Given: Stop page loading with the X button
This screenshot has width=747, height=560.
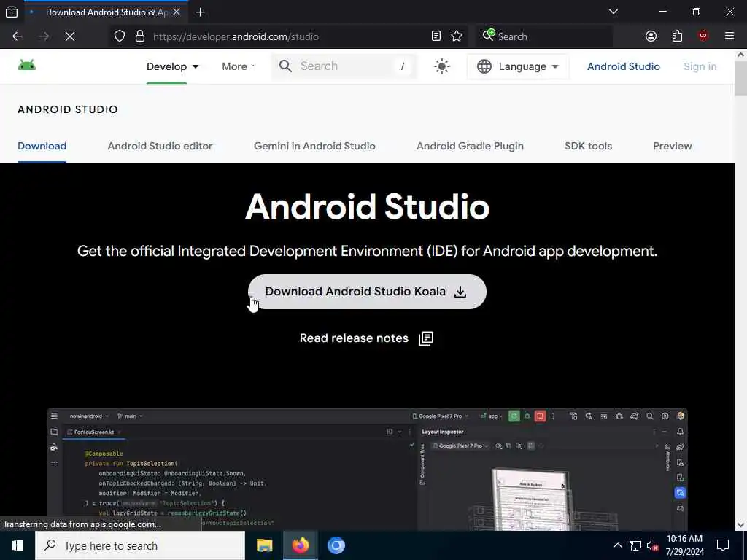Looking at the screenshot, I should coord(70,36).
